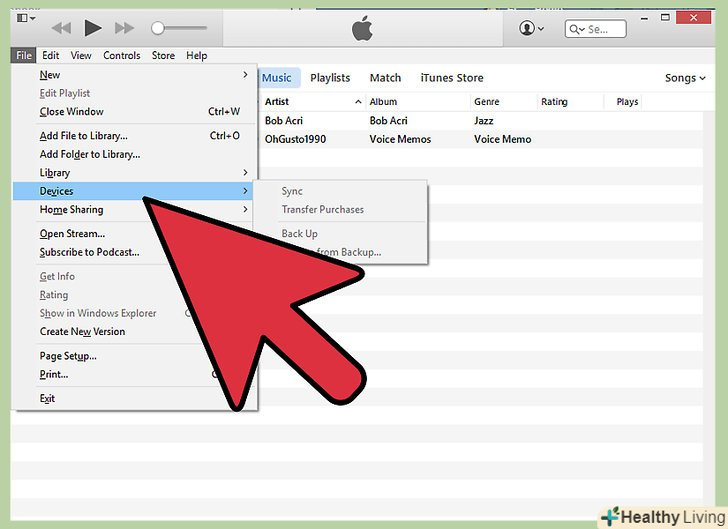Choose Print from File menu
The width and height of the screenshot is (728, 529).
click(54, 374)
